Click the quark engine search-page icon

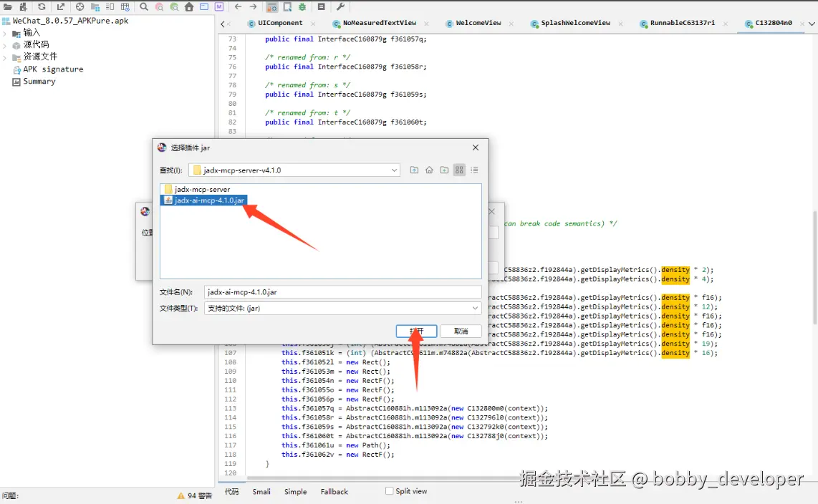click(287, 6)
